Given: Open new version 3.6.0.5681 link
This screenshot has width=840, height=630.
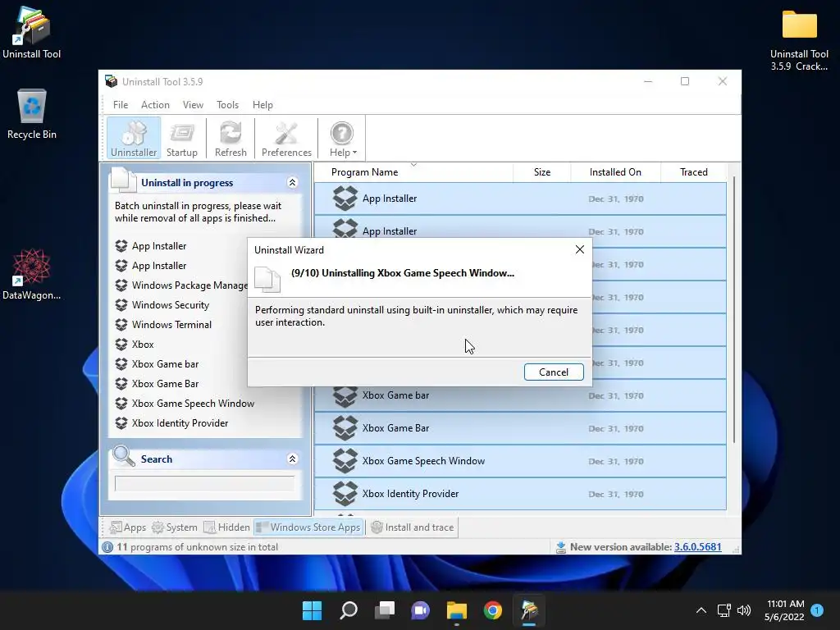Looking at the screenshot, I should click(x=697, y=547).
